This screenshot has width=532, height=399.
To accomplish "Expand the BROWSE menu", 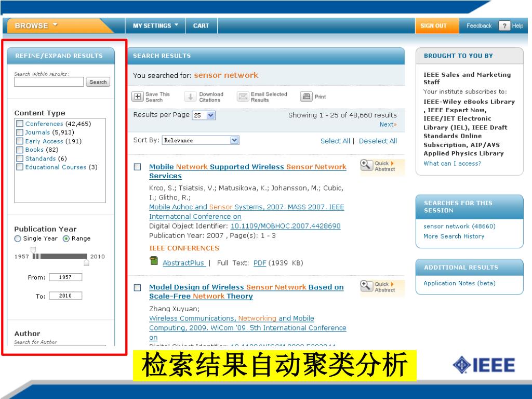I will point(36,26).
